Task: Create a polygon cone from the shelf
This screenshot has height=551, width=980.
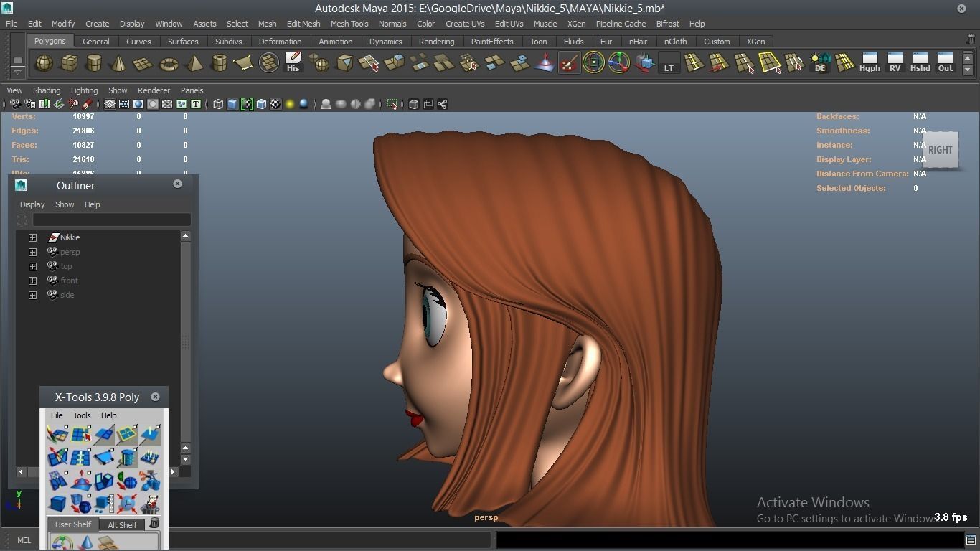Action: [118, 64]
